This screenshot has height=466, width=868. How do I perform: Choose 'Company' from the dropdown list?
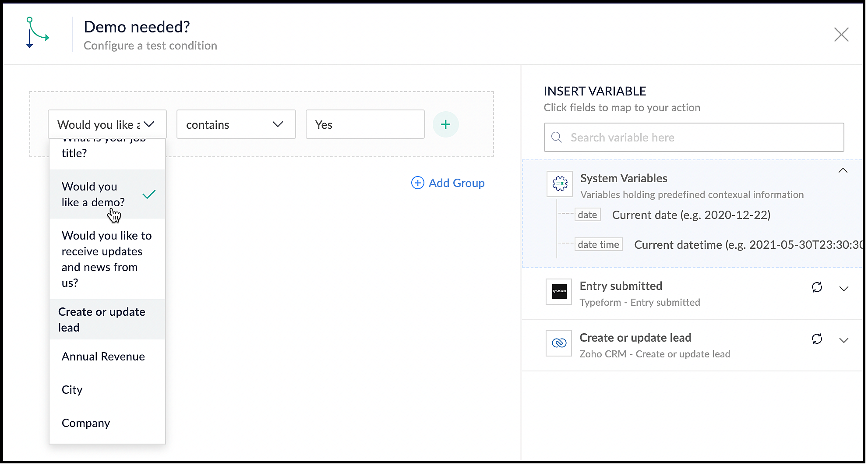pos(107,424)
